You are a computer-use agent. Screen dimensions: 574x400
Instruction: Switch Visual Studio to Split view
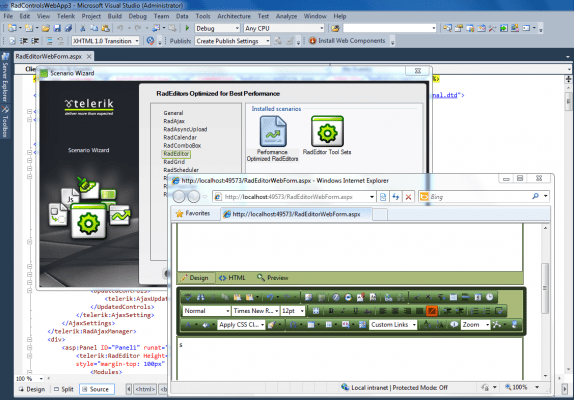click(64, 389)
